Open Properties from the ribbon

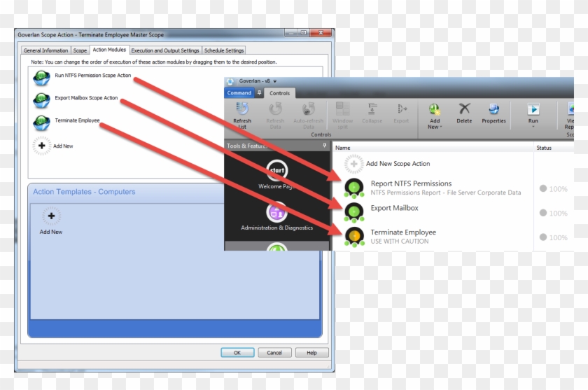click(493, 113)
